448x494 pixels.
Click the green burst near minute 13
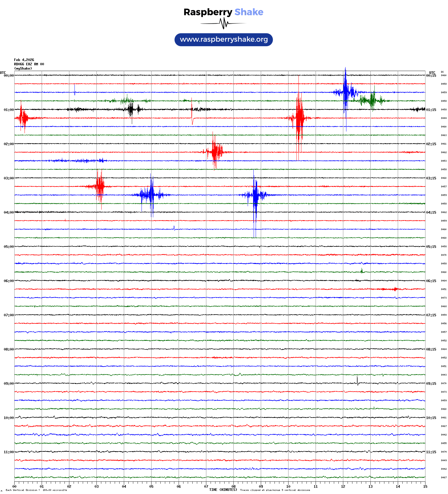pos(372,100)
